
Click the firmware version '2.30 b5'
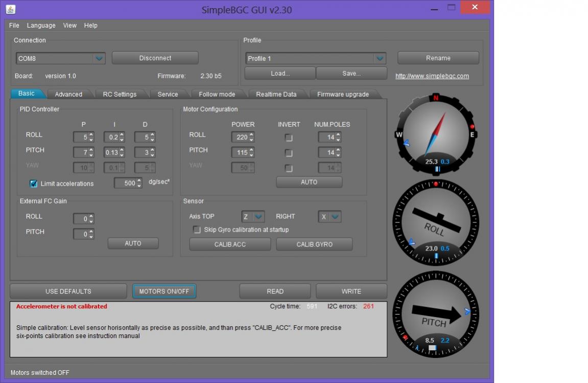click(x=211, y=76)
